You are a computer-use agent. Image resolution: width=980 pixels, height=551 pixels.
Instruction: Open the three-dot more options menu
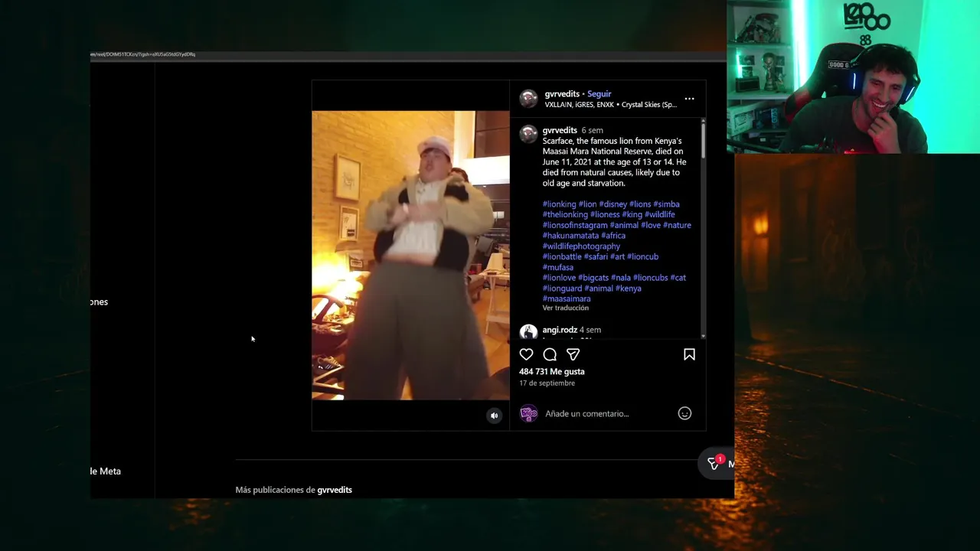point(689,99)
